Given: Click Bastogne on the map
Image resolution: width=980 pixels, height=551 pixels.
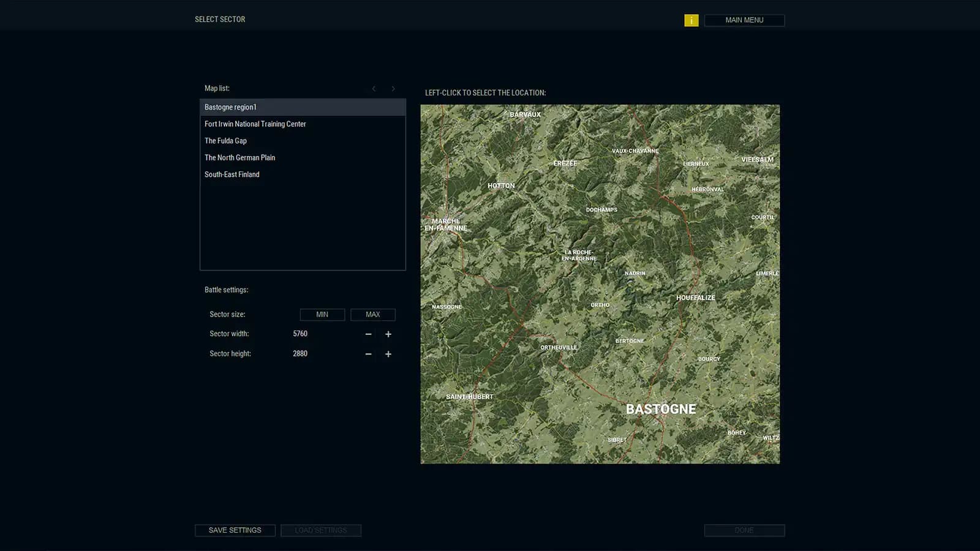Looking at the screenshot, I should [x=660, y=409].
